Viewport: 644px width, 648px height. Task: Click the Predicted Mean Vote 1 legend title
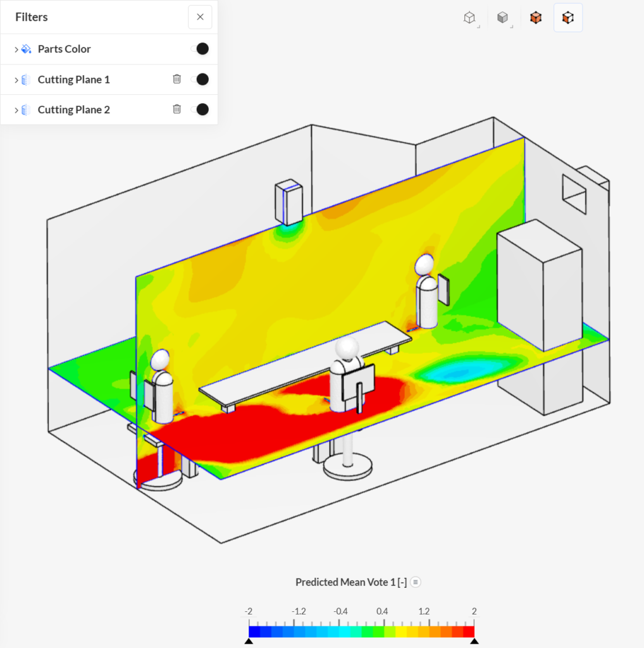(x=351, y=582)
